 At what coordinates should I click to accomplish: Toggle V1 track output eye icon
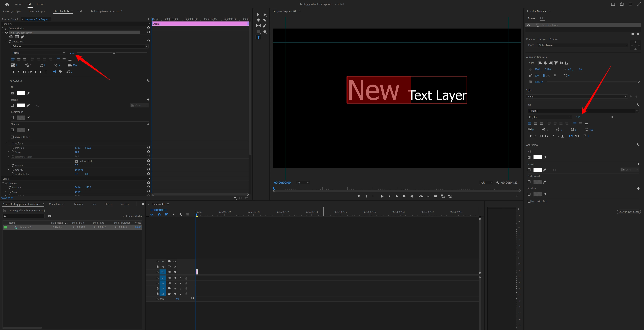tap(175, 272)
